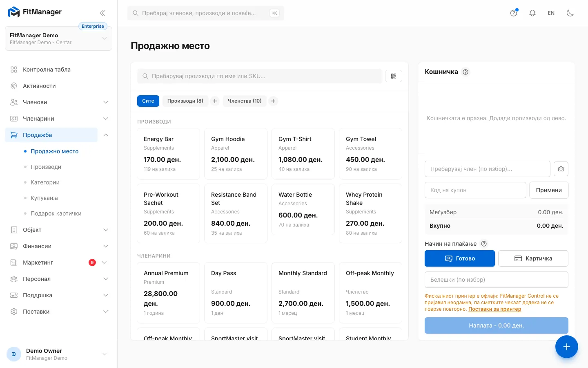
Task: Click the Примени coupon button
Action: click(549, 190)
